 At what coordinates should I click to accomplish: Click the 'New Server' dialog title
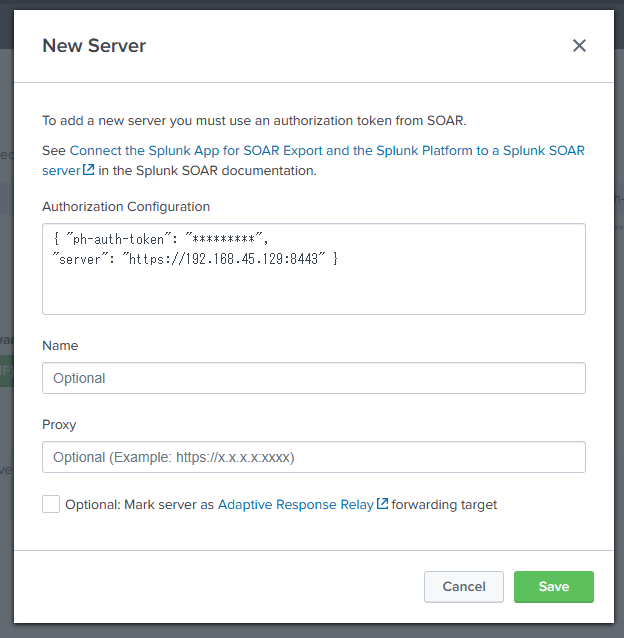point(94,46)
